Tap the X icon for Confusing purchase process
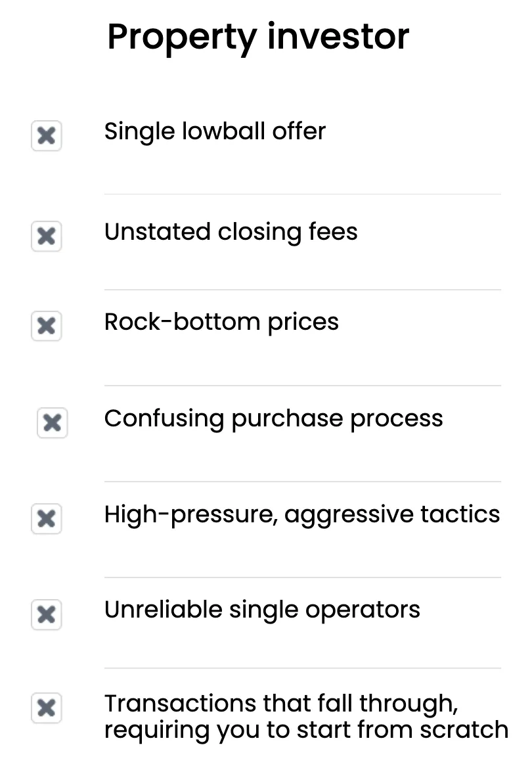The height and width of the screenshot is (770, 532). (52, 422)
